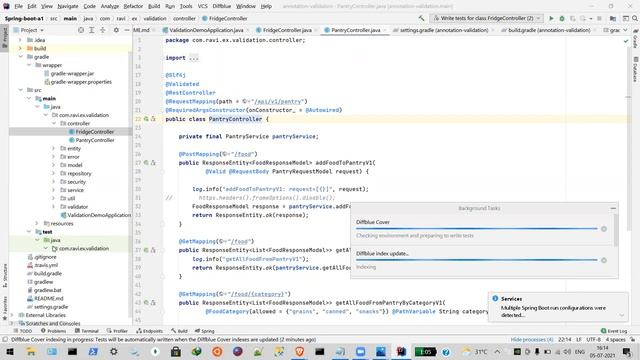Open the Windows Start menu

[x=10, y=351]
